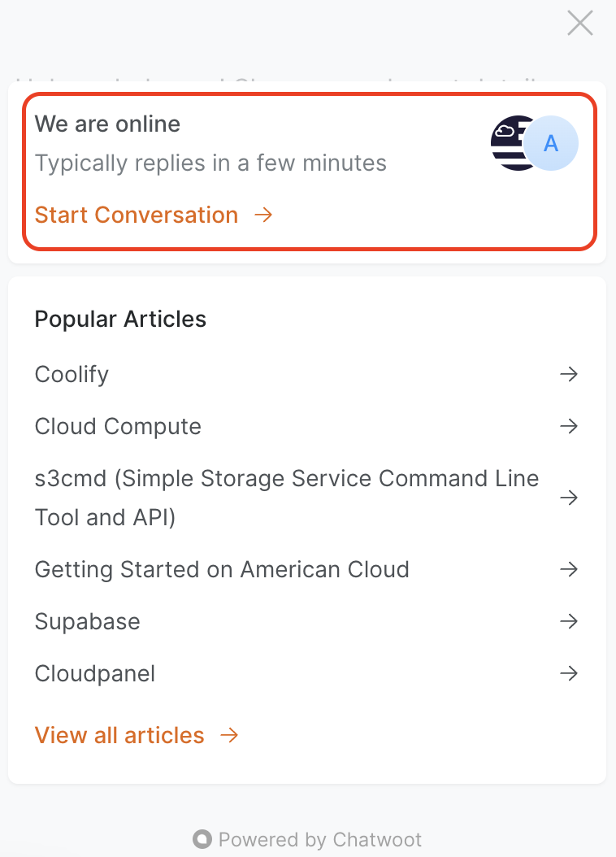The image size is (616, 857).
Task: Click the American Cloud flag avatar
Action: [x=507, y=143]
